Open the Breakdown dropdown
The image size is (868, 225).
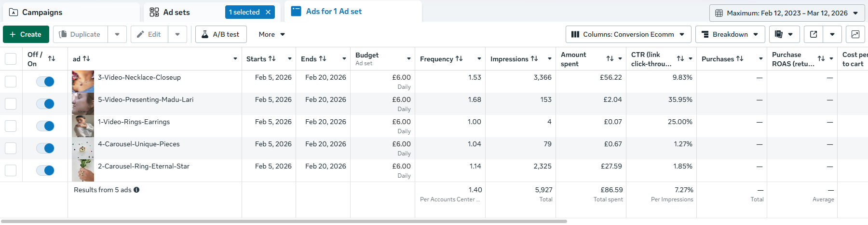click(x=730, y=34)
